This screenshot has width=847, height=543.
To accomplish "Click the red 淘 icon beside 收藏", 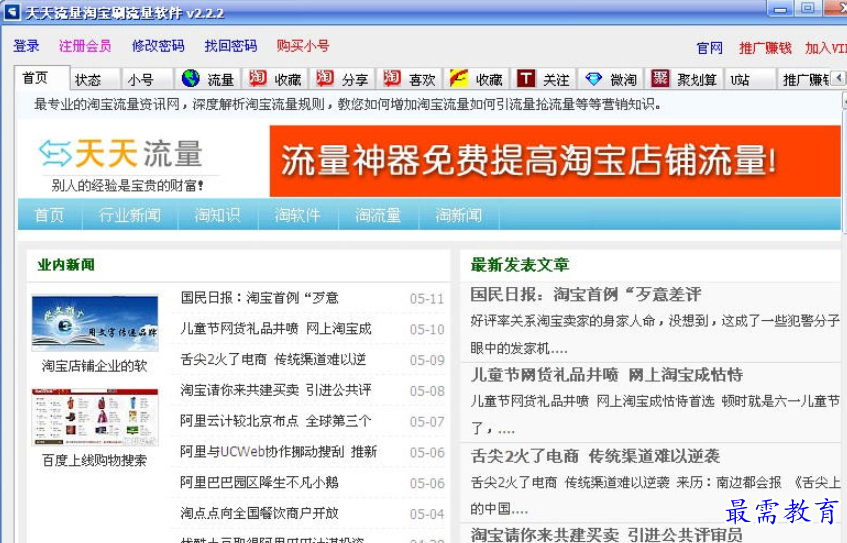I will tap(258, 78).
